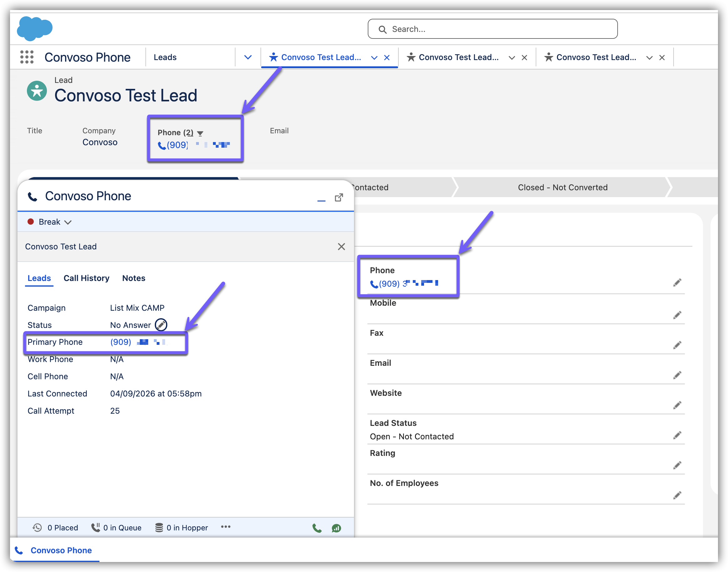Open the Leads navigation dropdown chevron

pos(248,57)
